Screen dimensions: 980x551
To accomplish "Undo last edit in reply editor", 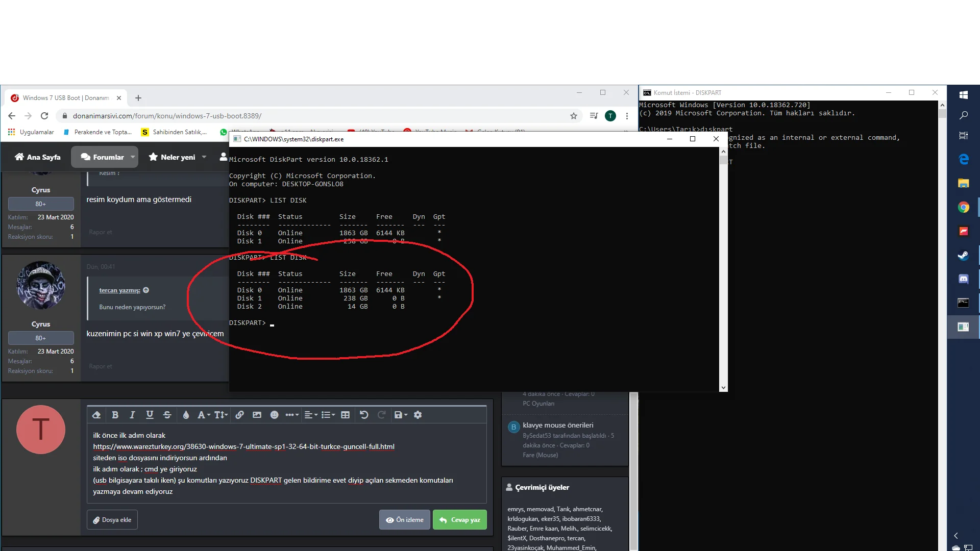I will (x=364, y=415).
